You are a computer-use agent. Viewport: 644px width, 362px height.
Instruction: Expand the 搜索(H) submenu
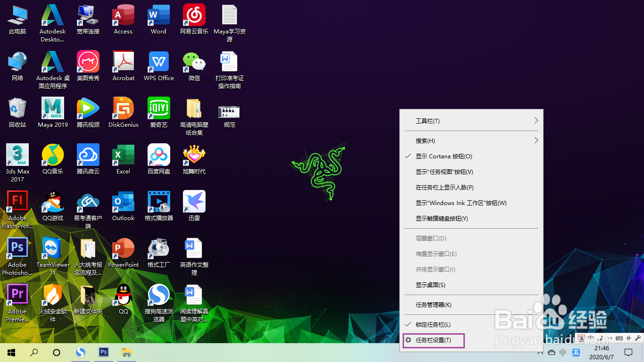pos(471,141)
